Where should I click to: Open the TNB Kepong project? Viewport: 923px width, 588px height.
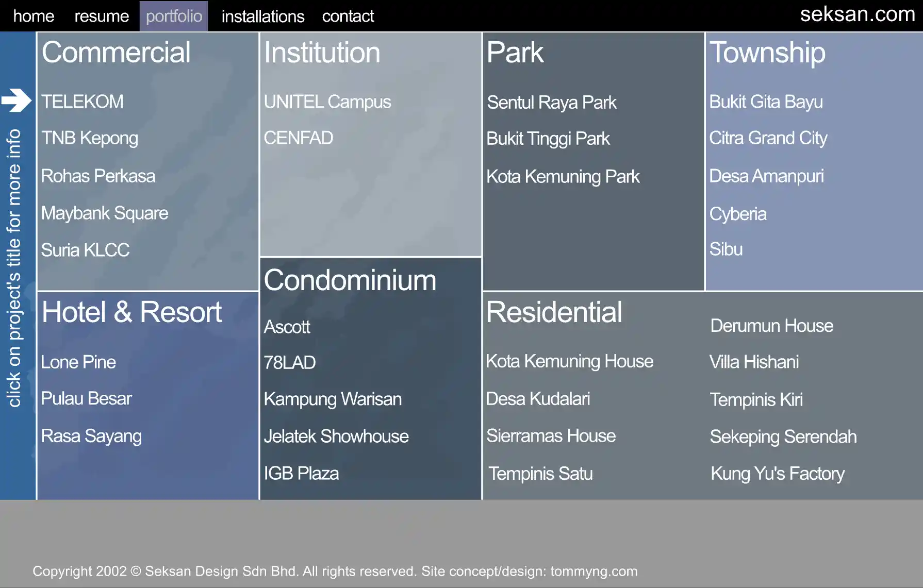90,138
